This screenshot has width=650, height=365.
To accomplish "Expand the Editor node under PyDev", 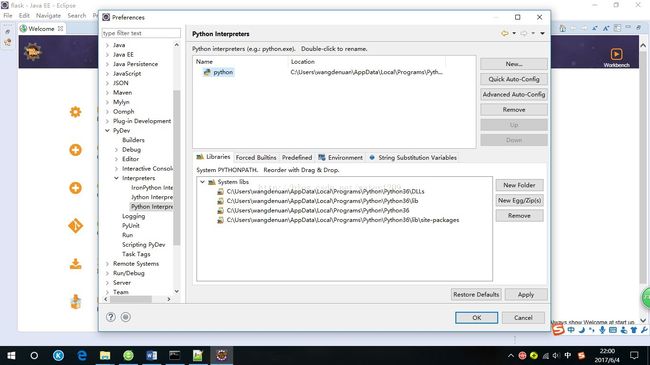I will pyautogui.click(x=116, y=159).
